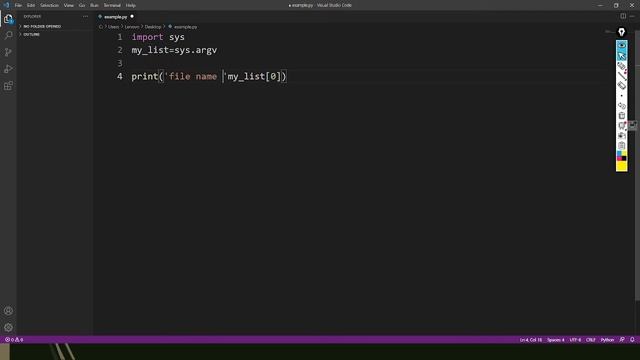Click the Python language mode status
This screenshot has height=360, width=640.
click(607, 340)
